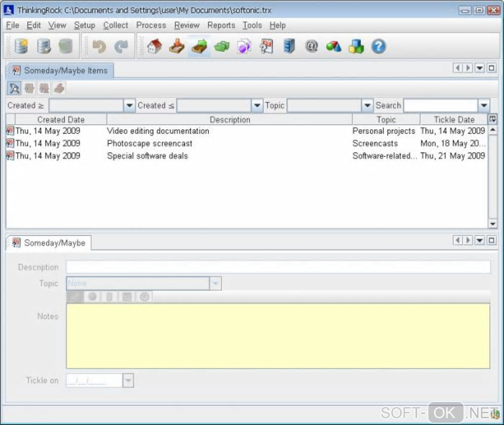Screen dimensions: 504x425
Task: Click the Description input field
Action: (x=278, y=267)
